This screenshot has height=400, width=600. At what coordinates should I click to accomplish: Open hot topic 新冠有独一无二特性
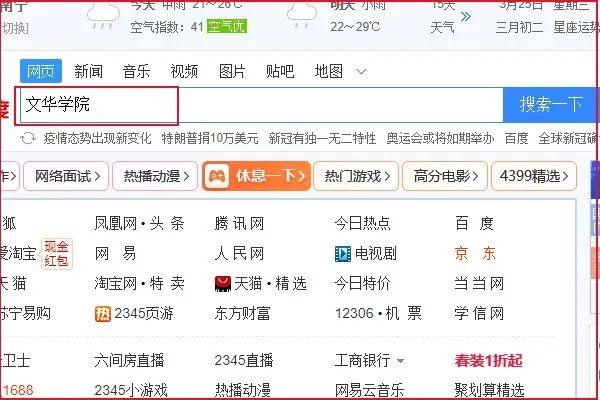[322, 138]
